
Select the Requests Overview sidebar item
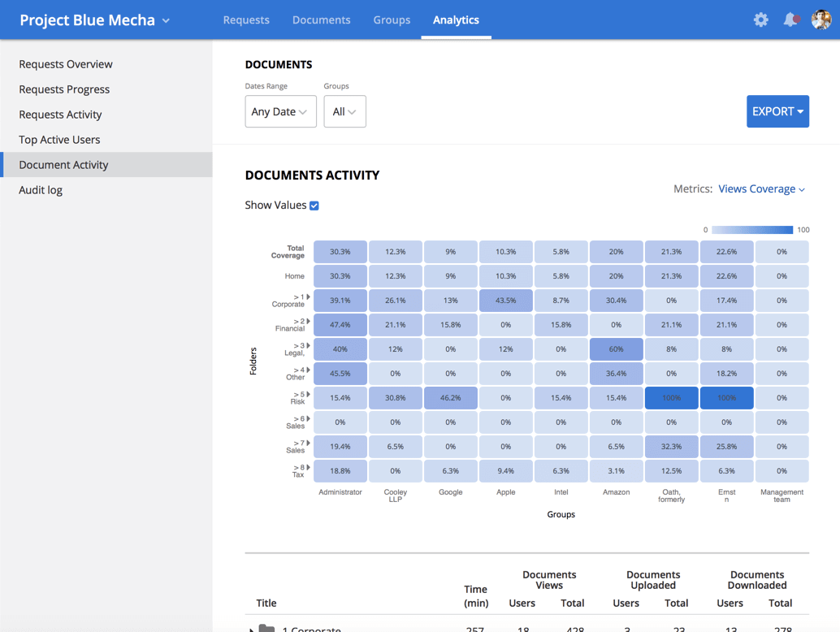click(x=66, y=64)
